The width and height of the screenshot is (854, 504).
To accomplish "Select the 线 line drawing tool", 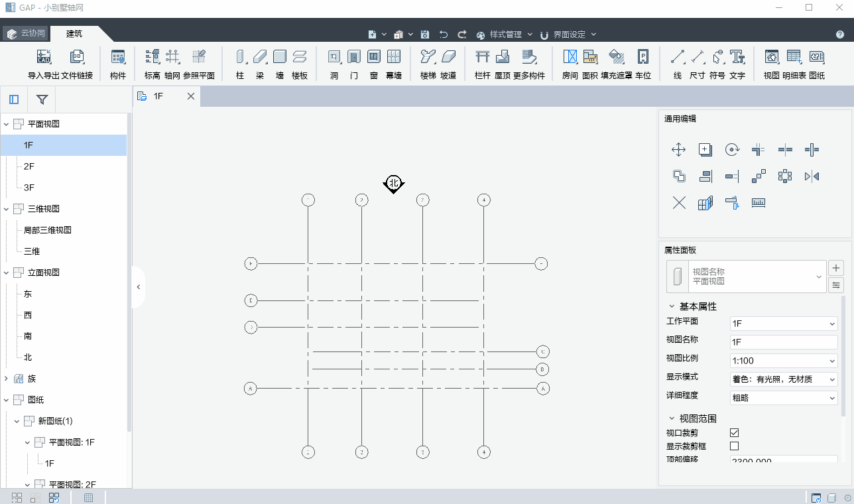I will [x=678, y=64].
